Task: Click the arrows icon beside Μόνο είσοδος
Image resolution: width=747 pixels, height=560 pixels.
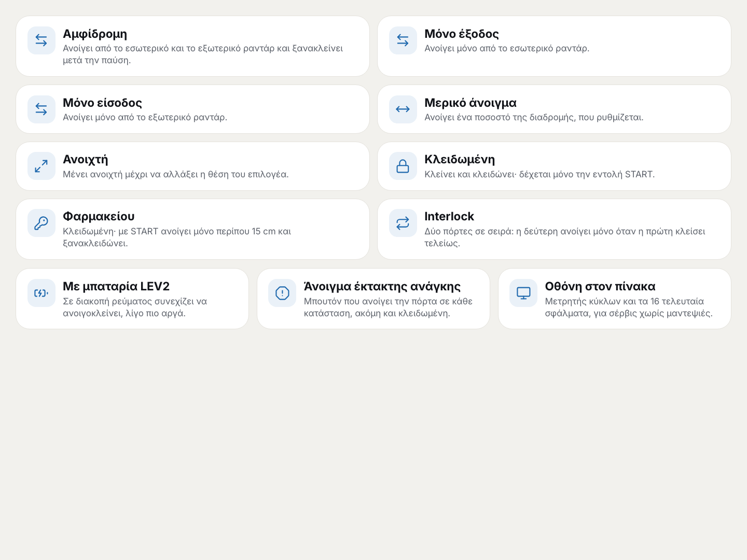Action: [41, 109]
